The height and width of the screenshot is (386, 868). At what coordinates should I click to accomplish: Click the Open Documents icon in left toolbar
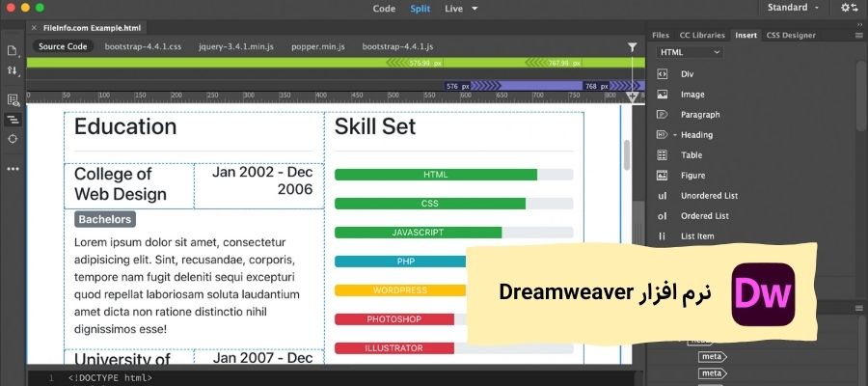point(13,50)
